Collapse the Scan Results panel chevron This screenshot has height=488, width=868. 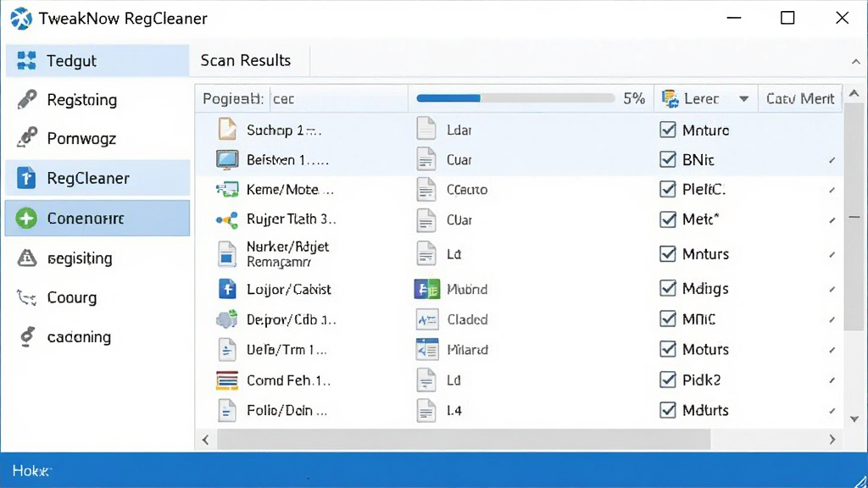tap(855, 61)
